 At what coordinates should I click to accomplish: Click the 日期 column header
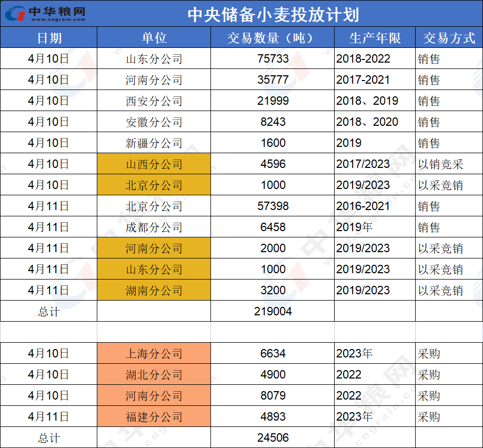(49, 38)
